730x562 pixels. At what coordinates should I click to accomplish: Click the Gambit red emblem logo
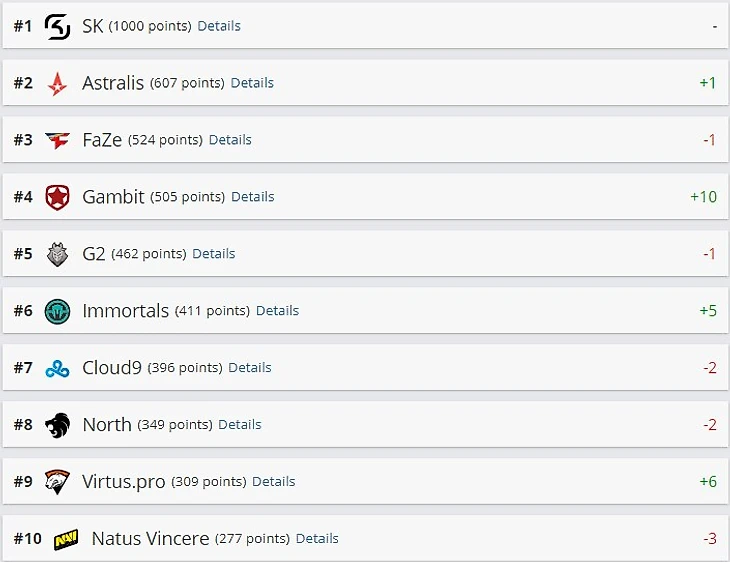[x=58, y=197]
